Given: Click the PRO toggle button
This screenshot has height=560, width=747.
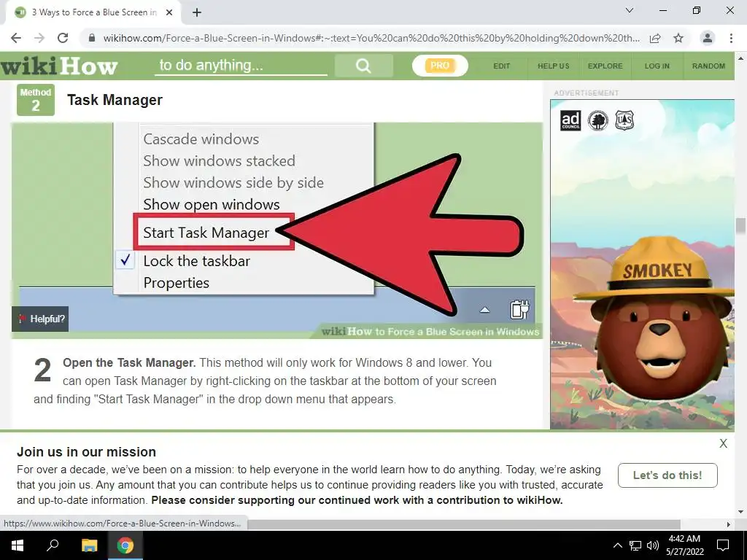Looking at the screenshot, I should click(440, 66).
